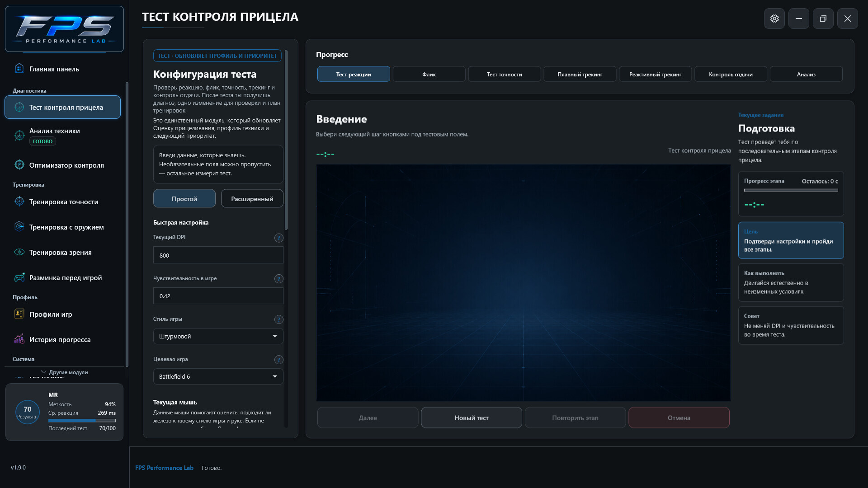Click the Тест контроля прицела crosshair icon
Image resolution: width=868 pixels, height=488 pixels.
pos(19,107)
